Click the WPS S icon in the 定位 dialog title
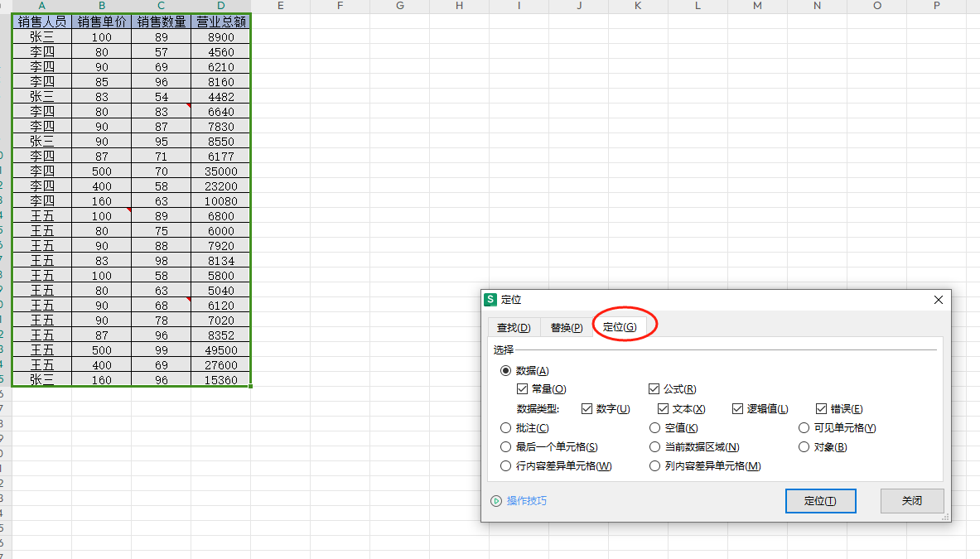 tap(490, 300)
